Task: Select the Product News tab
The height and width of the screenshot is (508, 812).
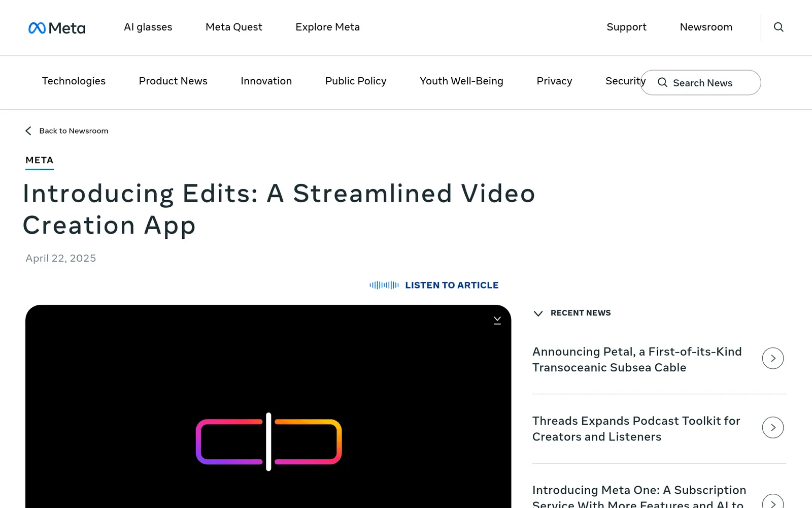Action: pos(173,81)
